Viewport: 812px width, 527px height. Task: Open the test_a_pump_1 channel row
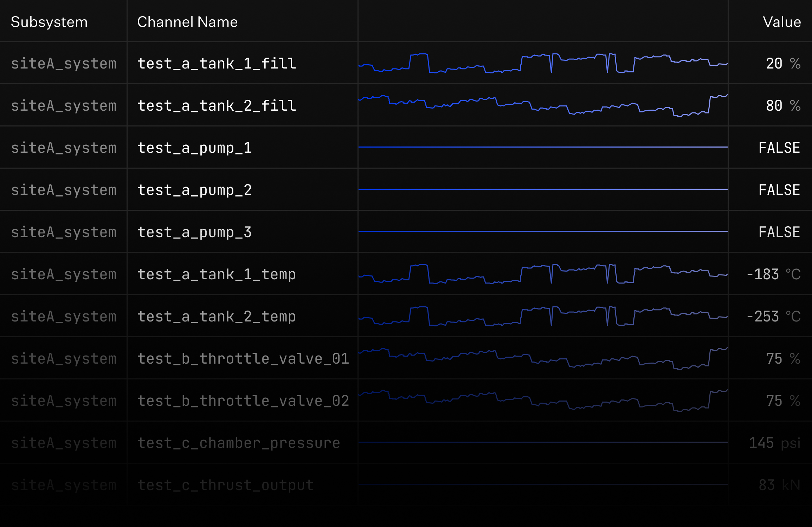[194, 148]
